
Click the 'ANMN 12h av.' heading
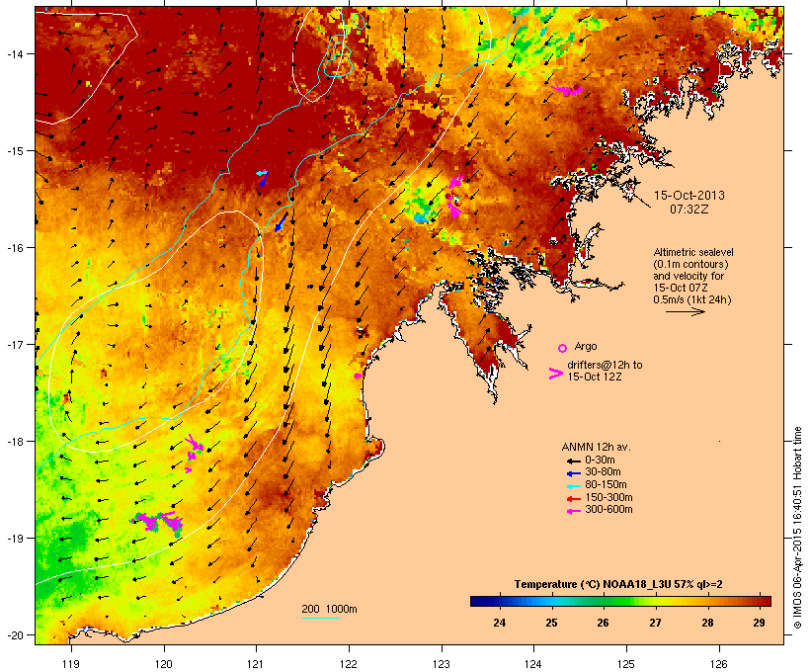coord(596,447)
